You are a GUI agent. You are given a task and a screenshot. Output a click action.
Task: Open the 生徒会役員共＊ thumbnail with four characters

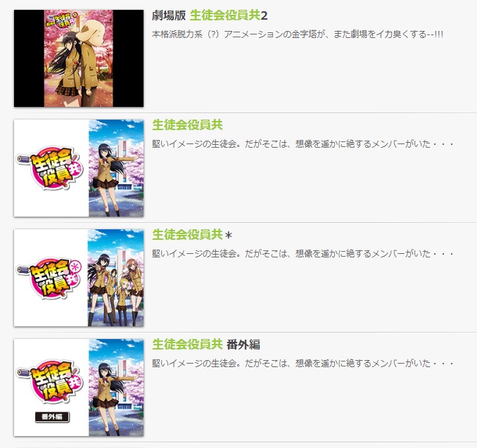tap(79, 278)
